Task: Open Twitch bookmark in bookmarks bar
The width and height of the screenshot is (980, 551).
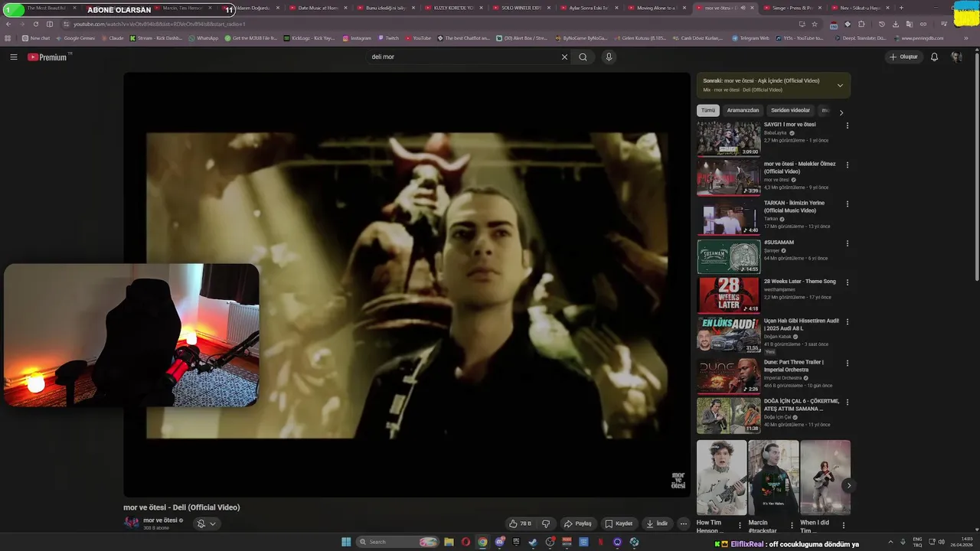Action: pos(388,37)
